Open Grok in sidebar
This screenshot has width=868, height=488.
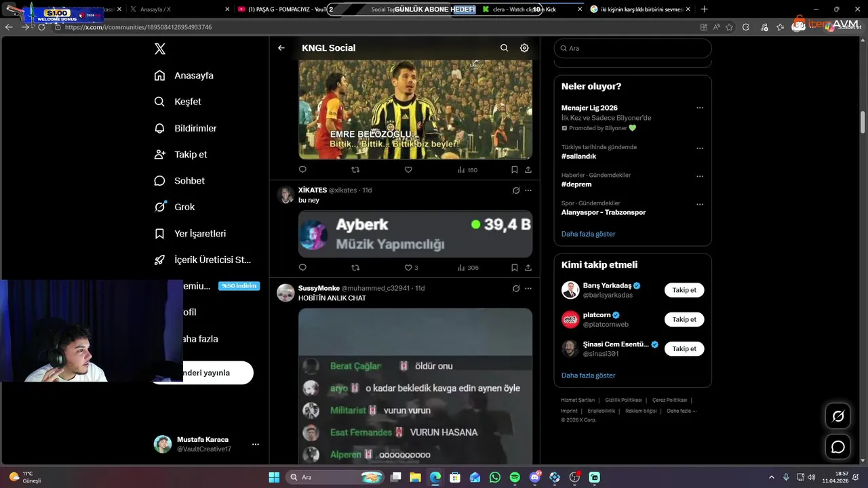[174, 207]
